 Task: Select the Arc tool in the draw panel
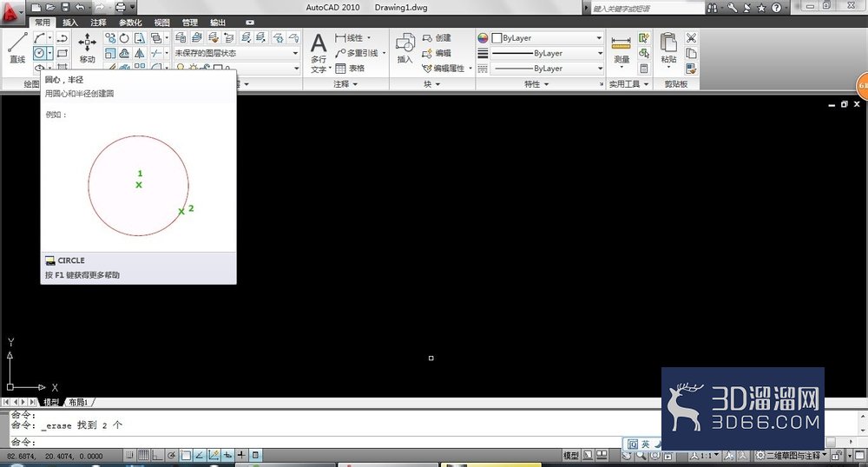click(39, 37)
